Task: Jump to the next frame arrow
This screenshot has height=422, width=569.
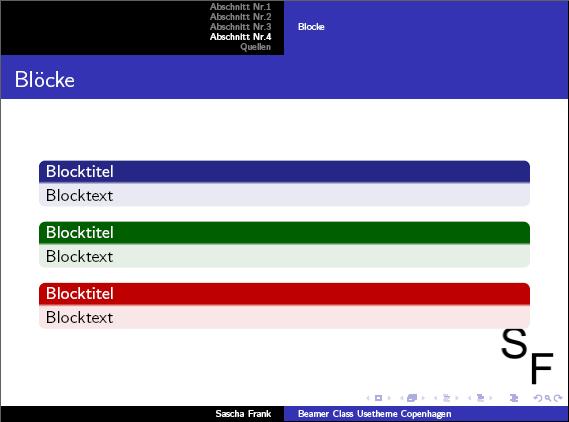Action: click(423, 398)
